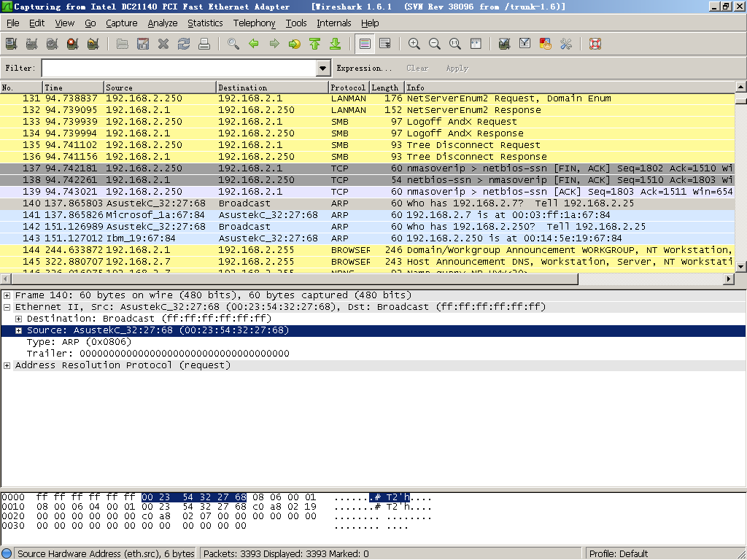Open Help via the lifebuoy icon
This screenshot has width=747, height=560.
tap(595, 44)
